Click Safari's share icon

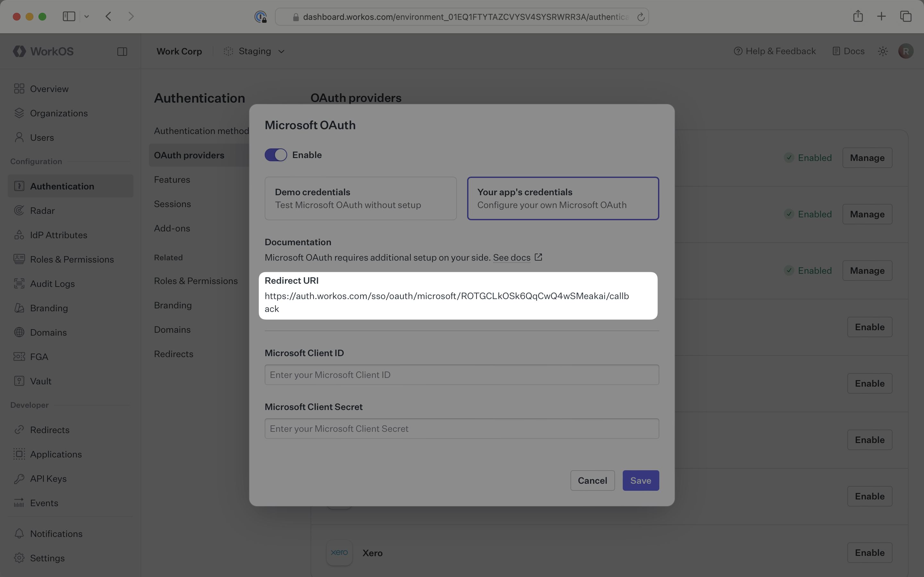click(x=858, y=16)
